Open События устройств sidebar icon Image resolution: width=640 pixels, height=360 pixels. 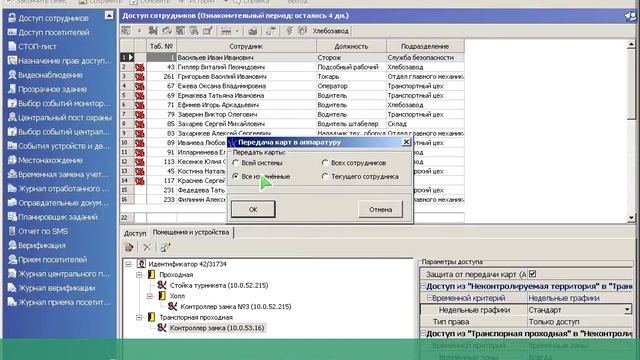click(12, 146)
